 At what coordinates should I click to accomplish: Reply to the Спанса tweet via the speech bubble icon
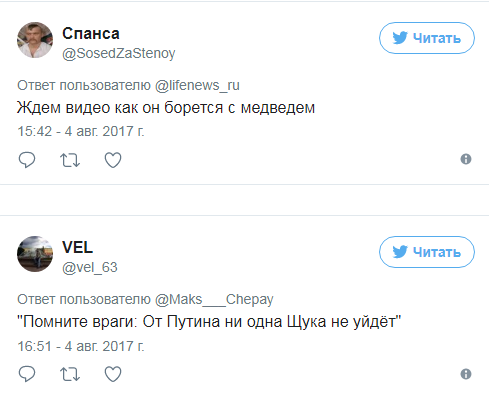pyautogui.click(x=27, y=160)
